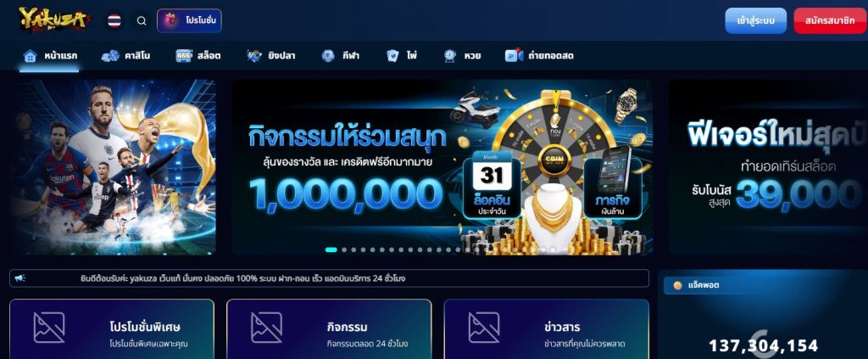Image resolution: width=868 pixels, height=359 pixels.
Task: Click the เข้าสู่ระบบ login button
Action: (755, 20)
